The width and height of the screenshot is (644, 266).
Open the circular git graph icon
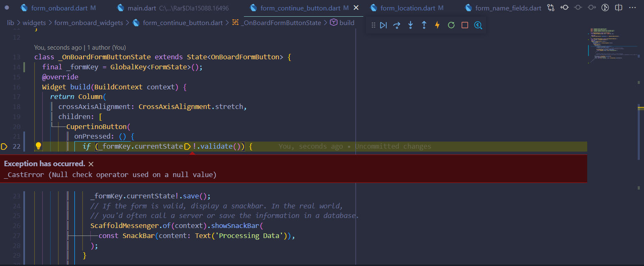point(605,8)
